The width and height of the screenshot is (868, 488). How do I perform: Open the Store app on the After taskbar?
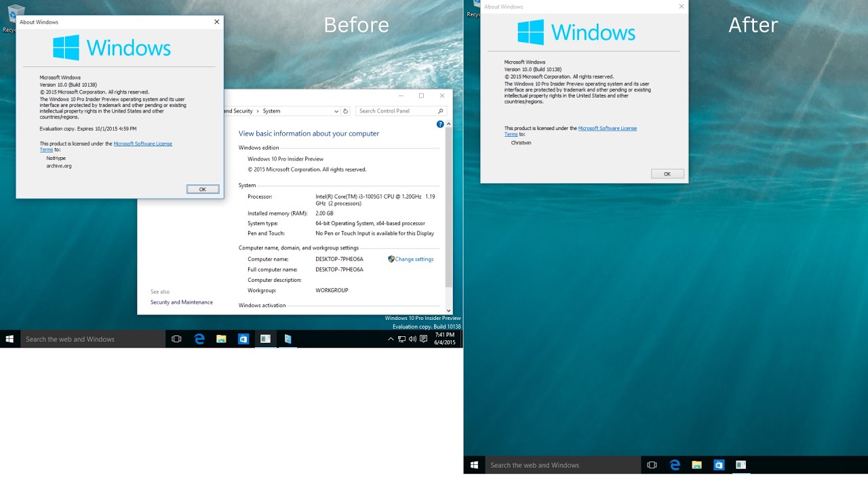[x=719, y=465]
